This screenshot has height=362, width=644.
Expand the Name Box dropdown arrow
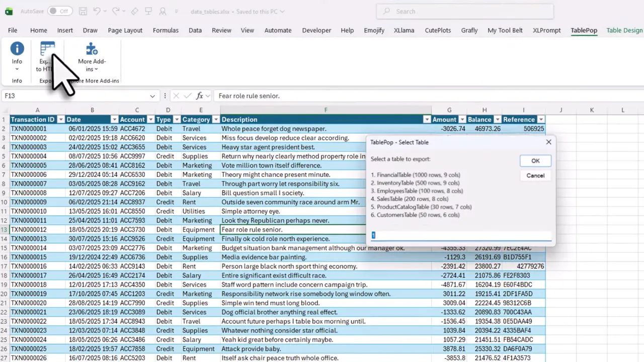coord(152,96)
